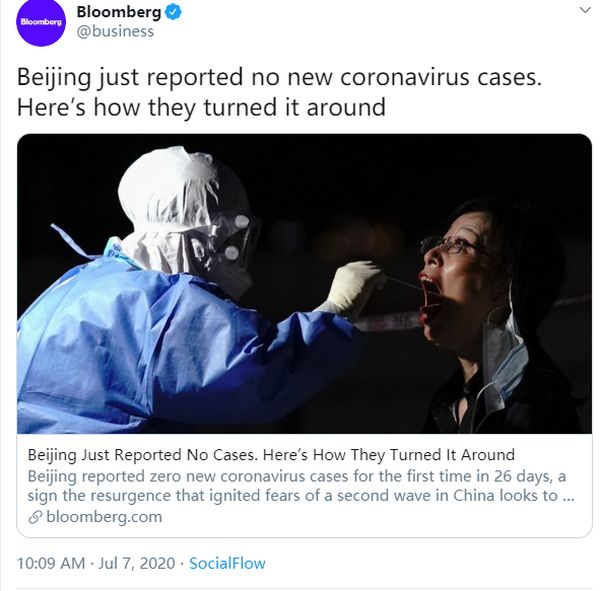
Task: Click the Bloomberg purple profile avatar
Action: coord(41,23)
